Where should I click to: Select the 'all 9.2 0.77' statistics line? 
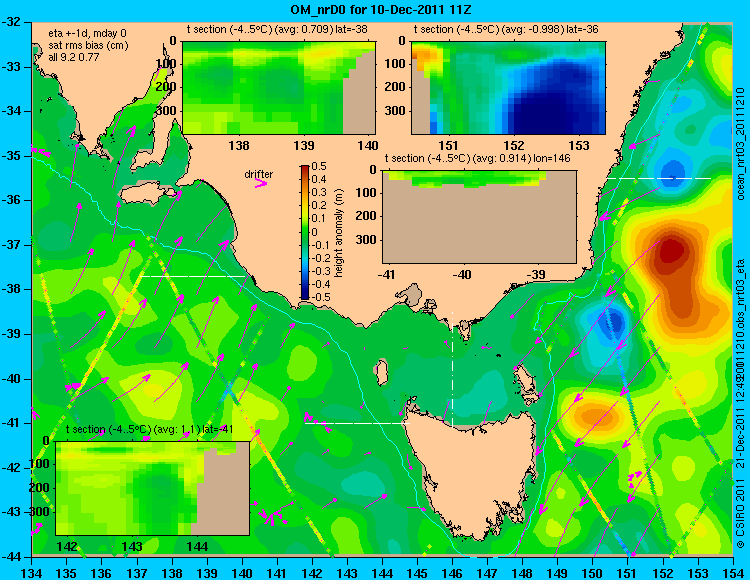click(74, 57)
